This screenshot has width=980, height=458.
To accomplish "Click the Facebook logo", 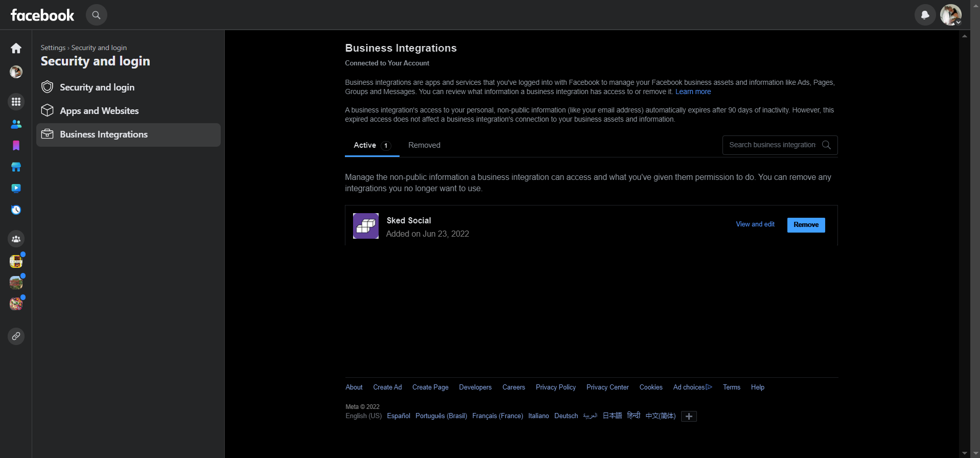I will pos(42,15).
